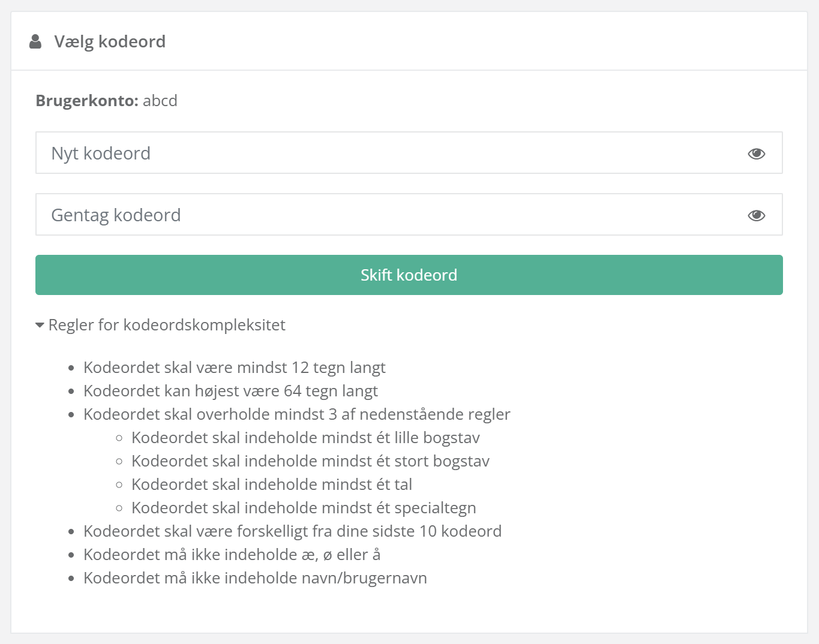The height and width of the screenshot is (644, 819).
Task: Click the mindst 3 af nedenstående regler rule
Action: (x=296, y=414)
